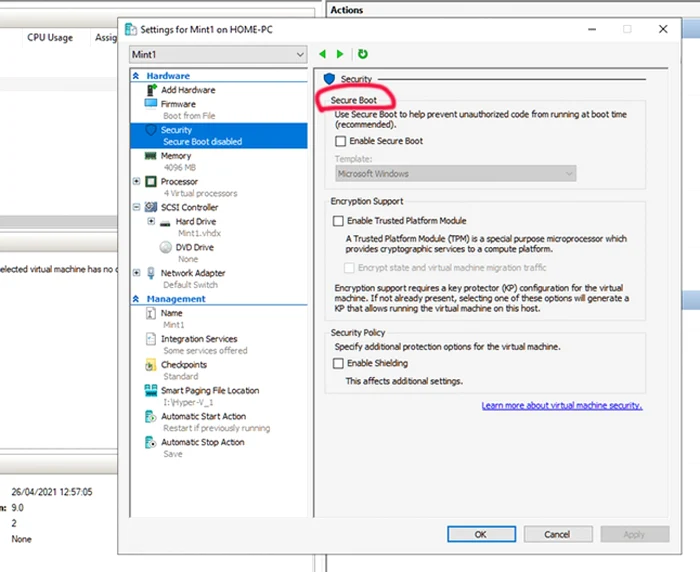This screenshot has width=700, height=572.
Task: Click the Automatic Start Action icon
Action: pos(151,417)
